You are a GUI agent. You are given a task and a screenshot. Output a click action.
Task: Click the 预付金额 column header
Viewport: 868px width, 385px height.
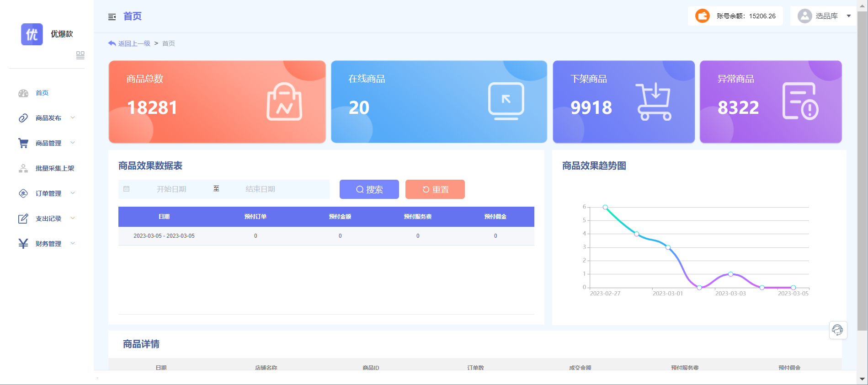coord(340,217)
